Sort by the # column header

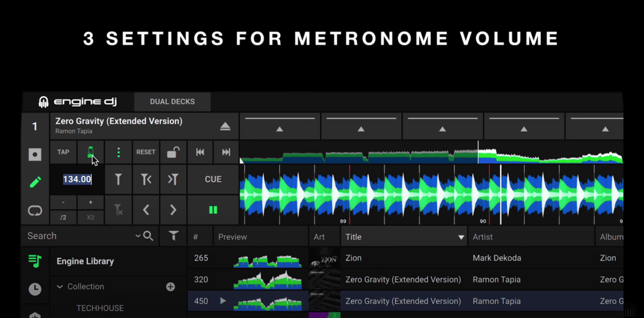coord(201,237)
